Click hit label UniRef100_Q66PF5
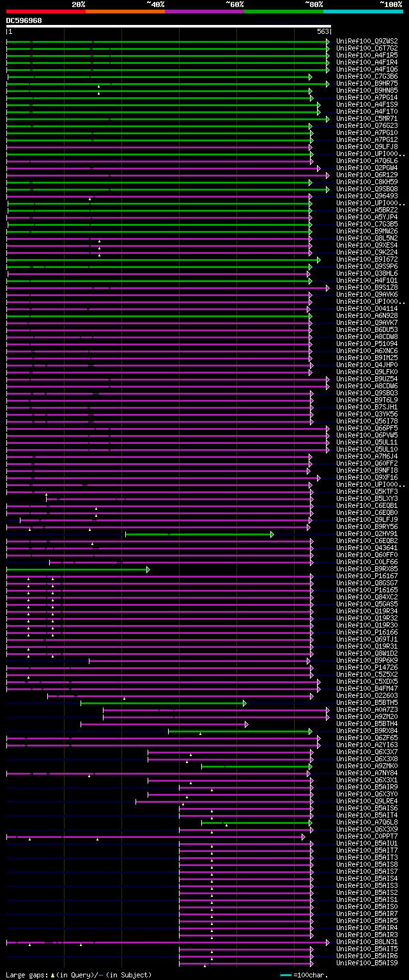The width and height of the screenshot is (409, 980). [x=367, y=428]
